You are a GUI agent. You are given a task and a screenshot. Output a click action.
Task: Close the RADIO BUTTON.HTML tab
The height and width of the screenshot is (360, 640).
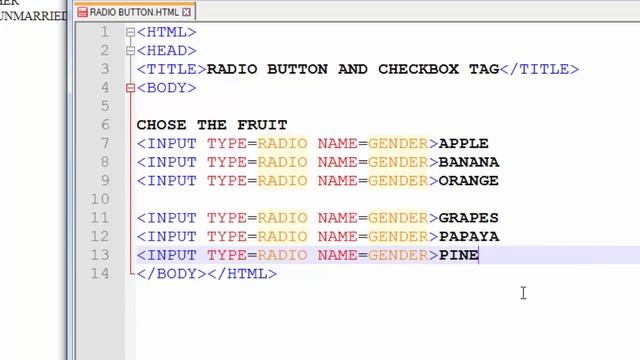(x=187, y=12)
